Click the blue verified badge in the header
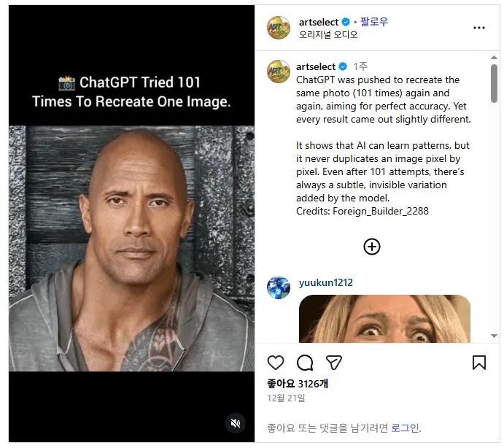The image size is (504, 448). click(x=346, y=22)
